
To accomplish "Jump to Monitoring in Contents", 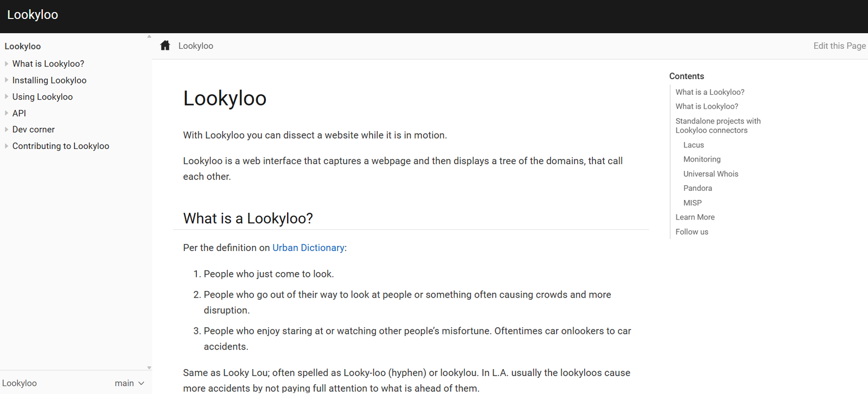I will 701,159.
